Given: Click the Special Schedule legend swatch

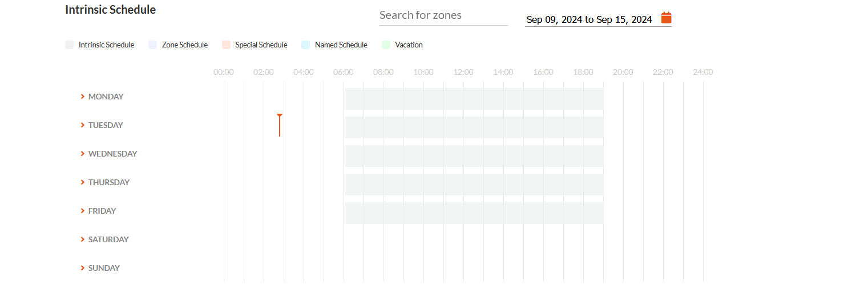Looking at the screenshot, I should click(225, 45).
